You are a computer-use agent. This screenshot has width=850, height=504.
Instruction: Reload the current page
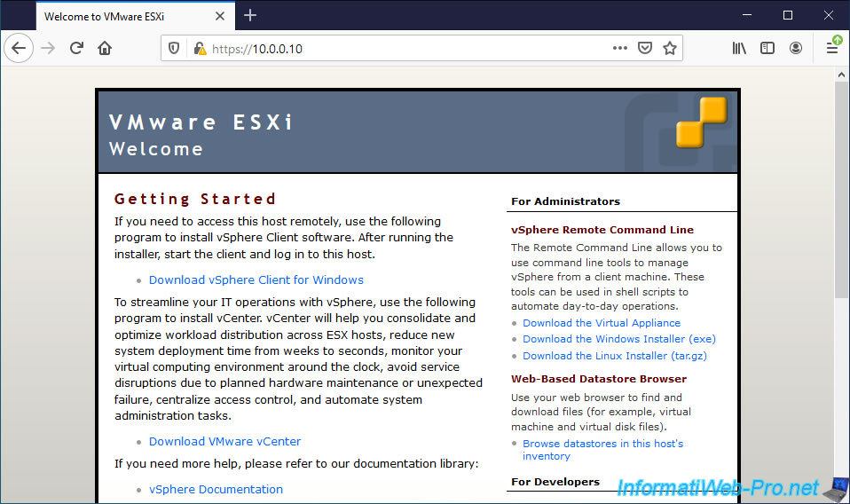tap(76, 48)
